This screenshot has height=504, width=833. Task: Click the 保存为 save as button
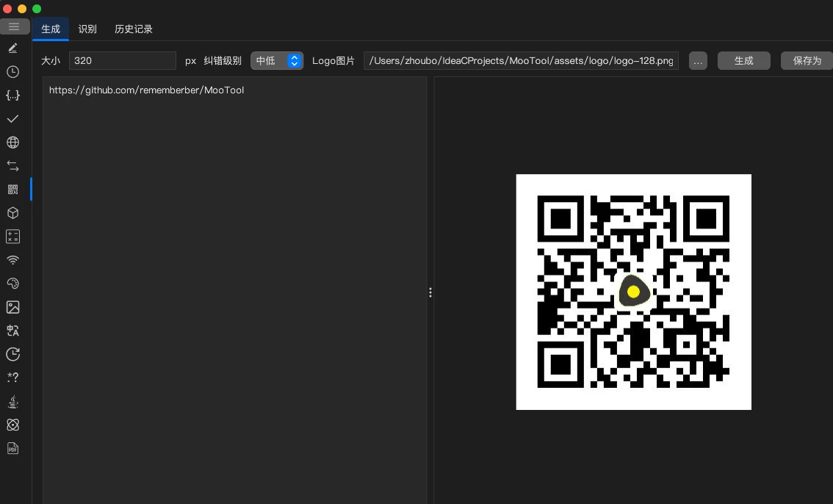point(807,60)
